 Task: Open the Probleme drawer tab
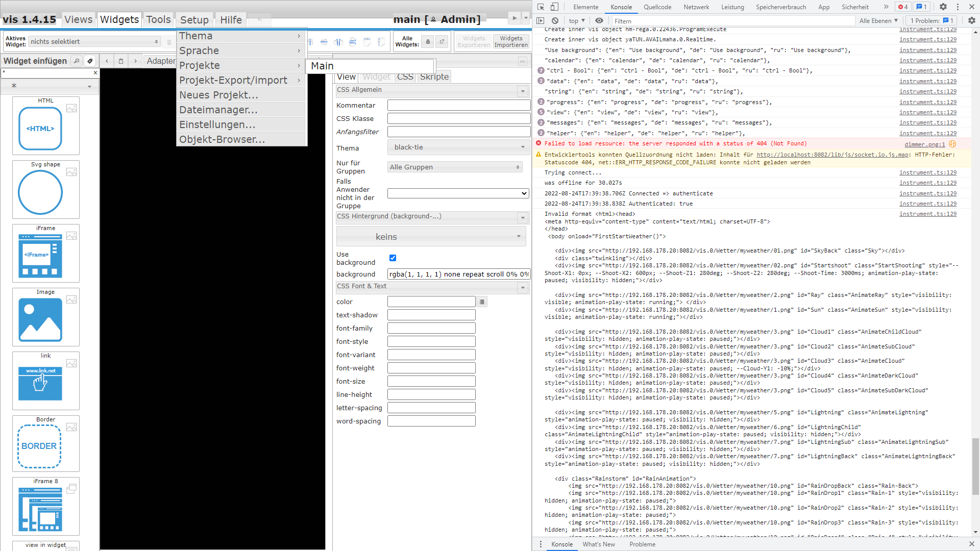642,544
